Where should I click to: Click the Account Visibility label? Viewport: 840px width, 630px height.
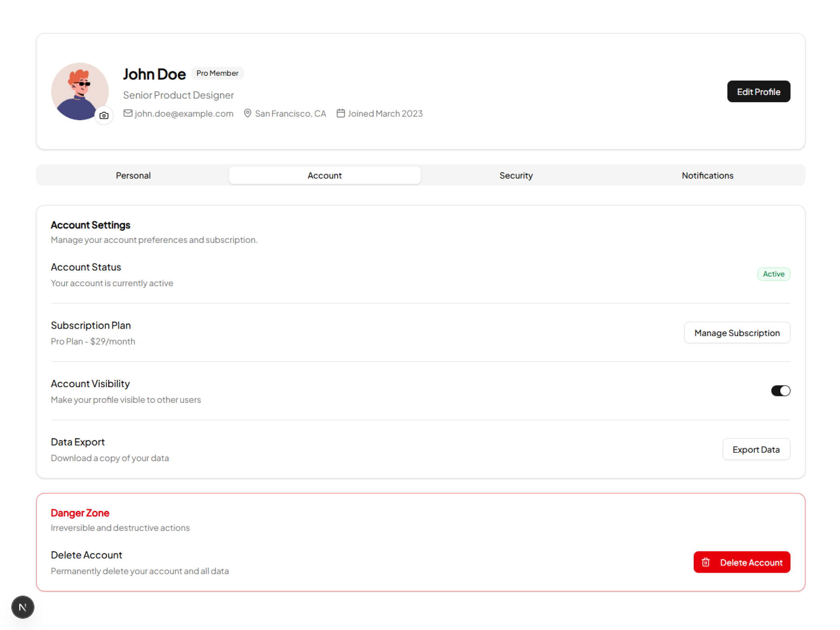(x=90, y=384)
